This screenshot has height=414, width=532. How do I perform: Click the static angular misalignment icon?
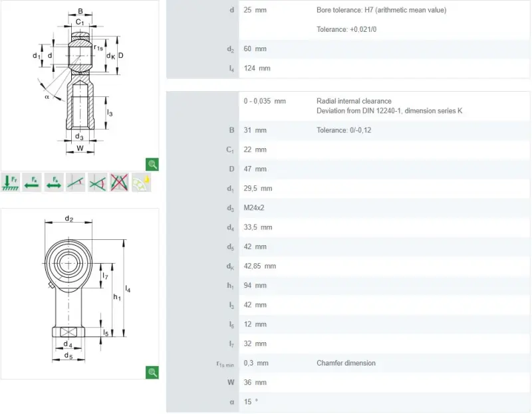coord(76,183)
